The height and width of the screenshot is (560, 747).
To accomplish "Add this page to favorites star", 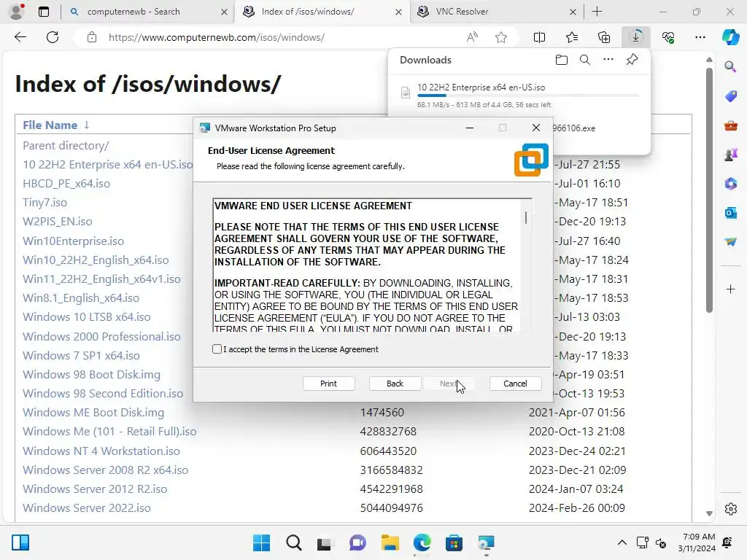I will 500,37.
